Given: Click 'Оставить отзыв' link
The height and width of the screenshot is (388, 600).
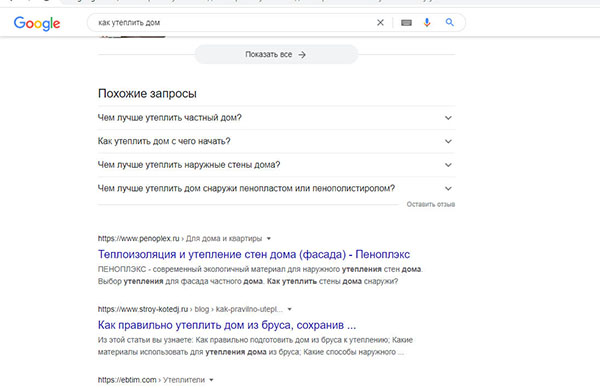Looking at the screenshot, I should [x=430, y=204].
